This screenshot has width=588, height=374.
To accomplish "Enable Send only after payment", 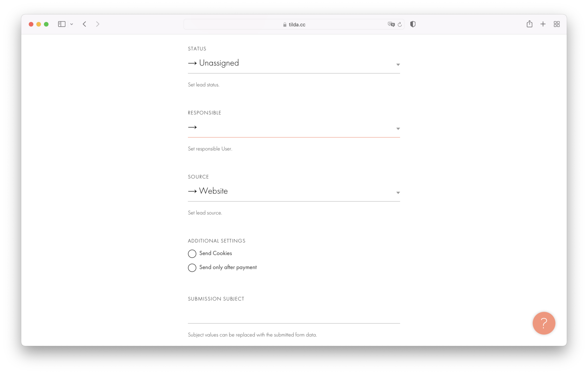I will 192,268.
